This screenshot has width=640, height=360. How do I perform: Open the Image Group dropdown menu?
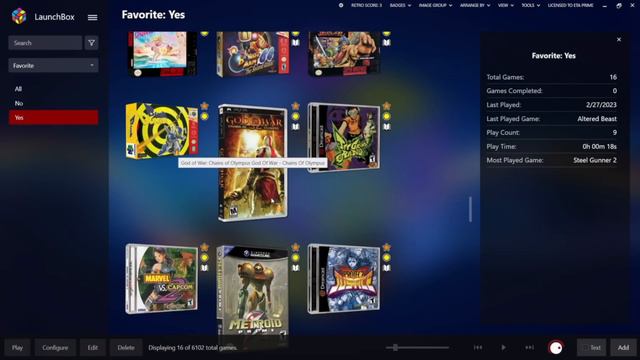[x=435, y=5]
